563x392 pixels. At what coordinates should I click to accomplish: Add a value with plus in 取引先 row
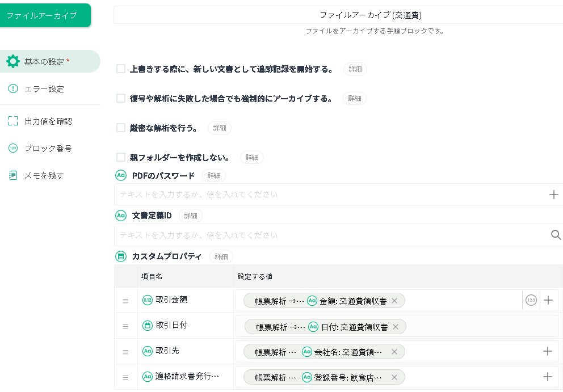coord(547,351)
